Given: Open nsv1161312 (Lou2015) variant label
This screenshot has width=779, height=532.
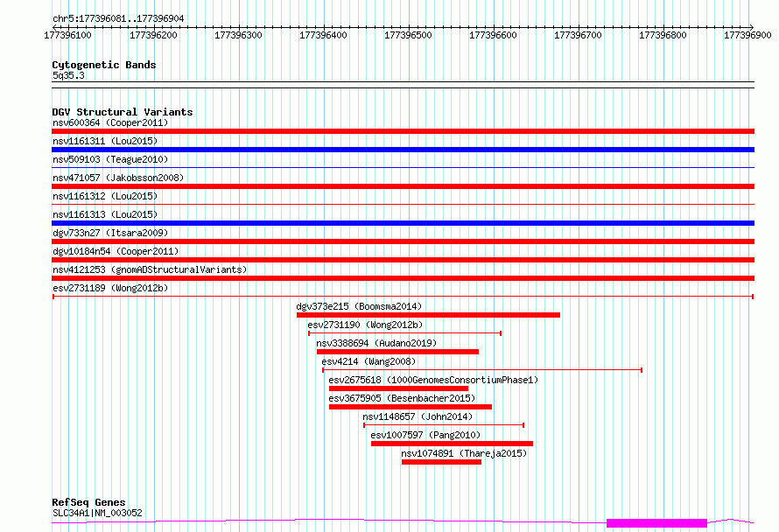Looking at the screenshot, I should click(105, 196).
